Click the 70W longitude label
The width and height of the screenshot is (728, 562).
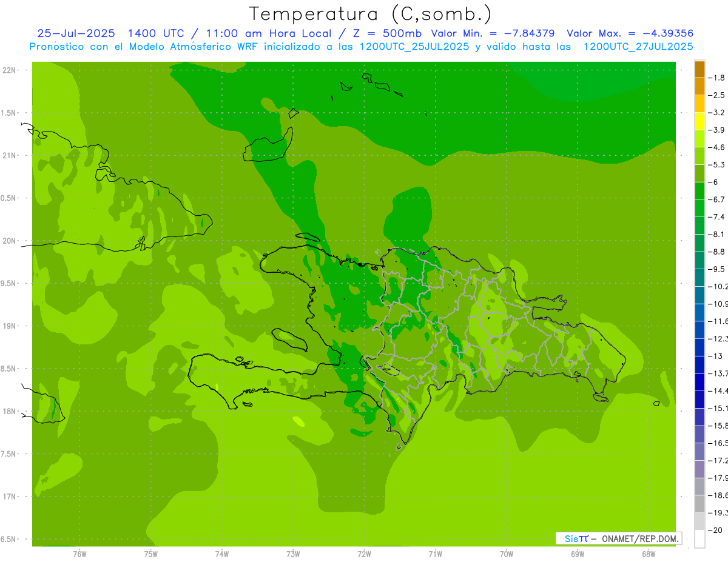pyautogui.click(x=507, y=554)
